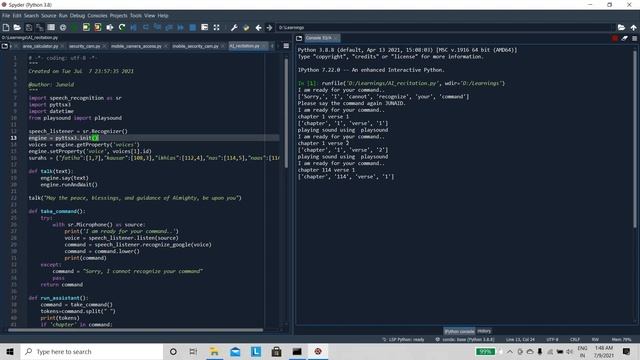Click console vertical scrollbar
Viewport: 640px width, 360px height.
(x=635, y=139)
